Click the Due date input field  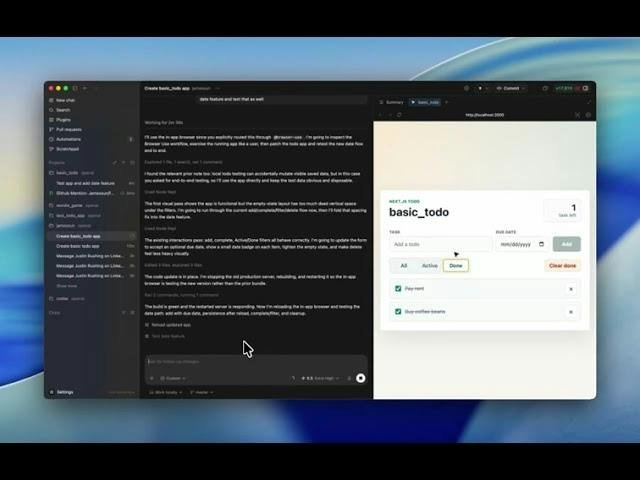[x=522, y=244]
